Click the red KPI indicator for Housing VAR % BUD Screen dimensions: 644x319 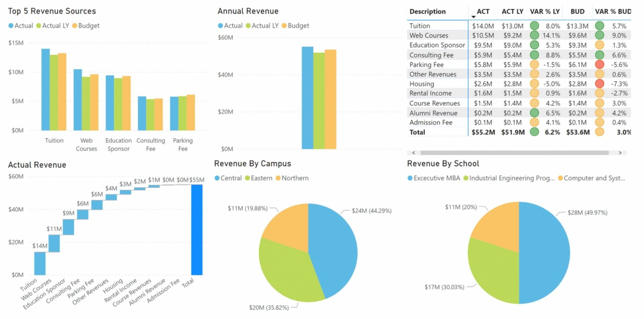[x=600, y=84]
